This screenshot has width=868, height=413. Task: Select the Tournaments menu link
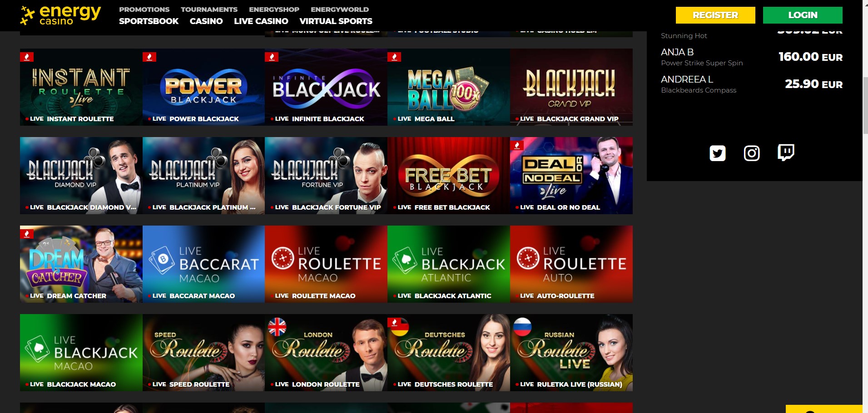pos(209,9)
